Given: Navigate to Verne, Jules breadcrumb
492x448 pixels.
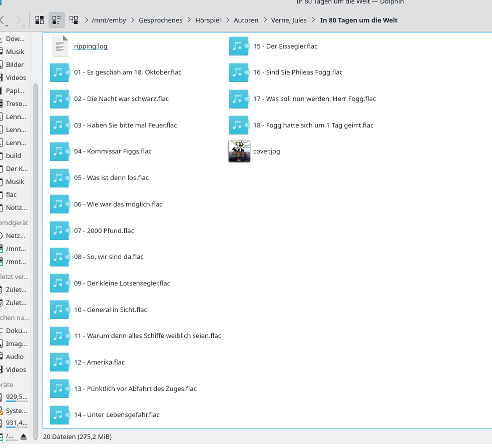Looking at the screenshot, I should 289,20.
